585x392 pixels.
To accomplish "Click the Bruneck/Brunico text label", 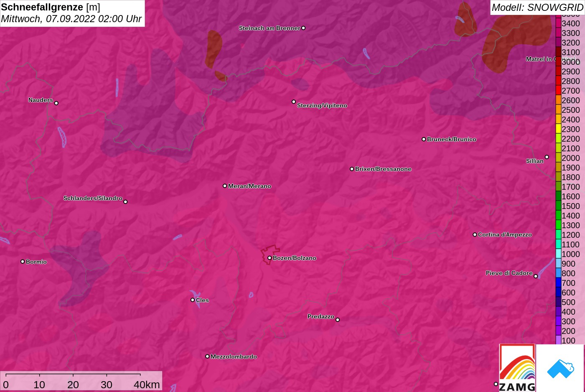I will [x=452, y=139].
